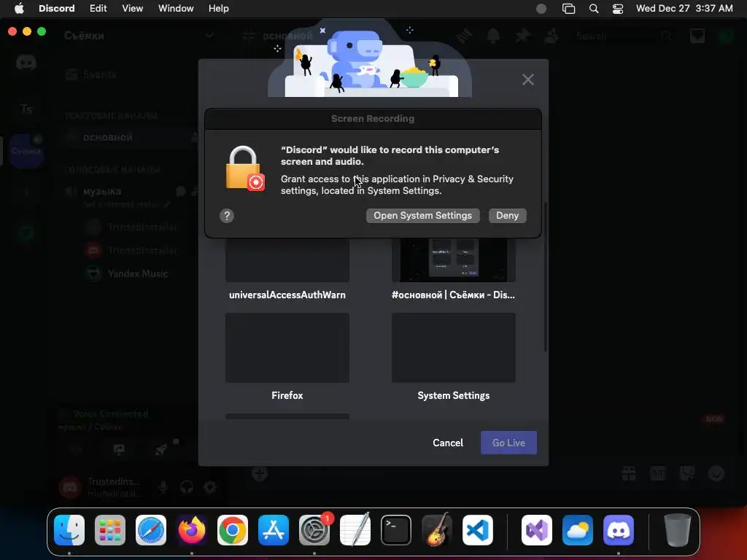747x560 pixels.
Task: Open Control Center in menu bar
Action: pos(618,9)
